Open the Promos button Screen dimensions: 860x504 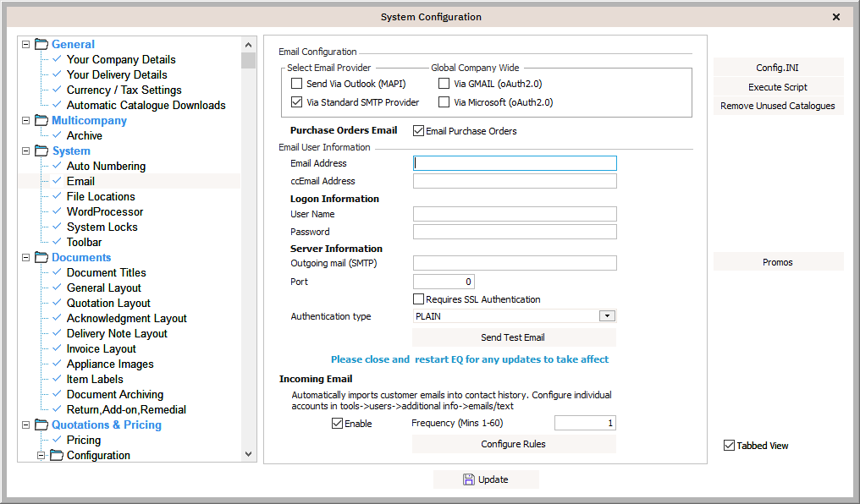tap(778, 262)
